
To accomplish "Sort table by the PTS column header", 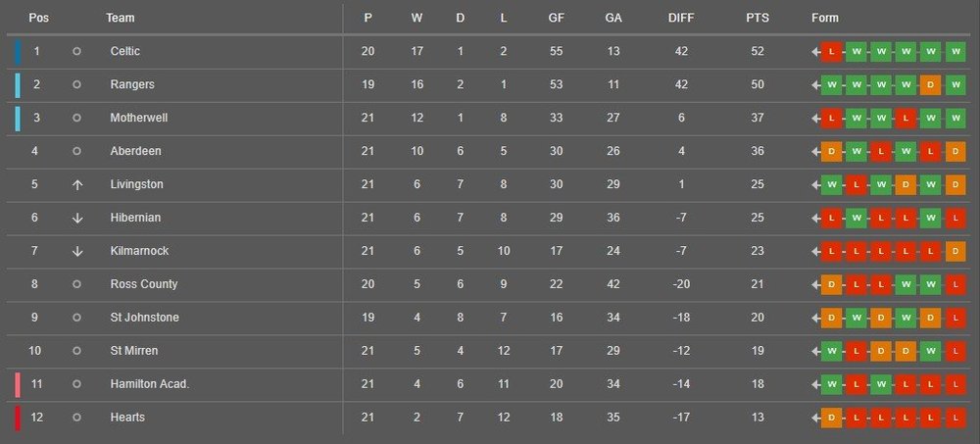I will [757, 19].
